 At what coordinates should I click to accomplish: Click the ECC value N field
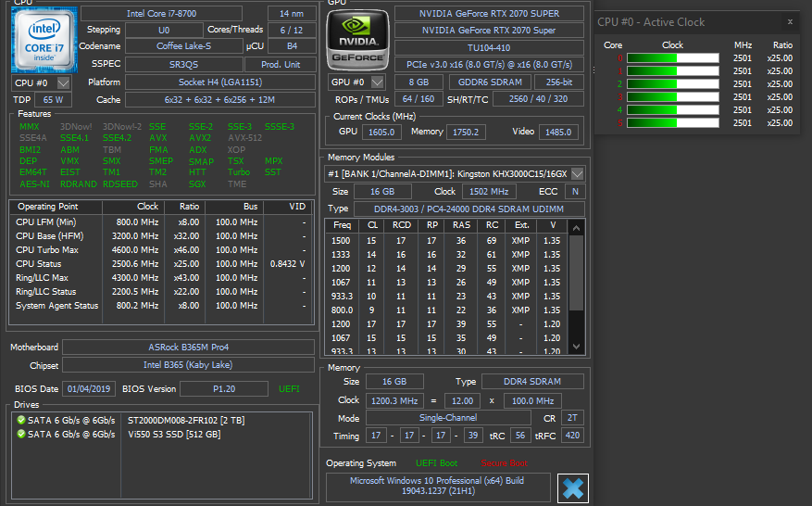pyautogui.click(x=575, y=191)
